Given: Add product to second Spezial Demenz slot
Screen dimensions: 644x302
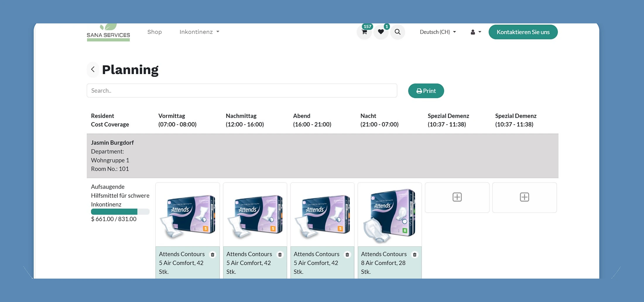Looking at the screenshot, I should pos(525,197).
